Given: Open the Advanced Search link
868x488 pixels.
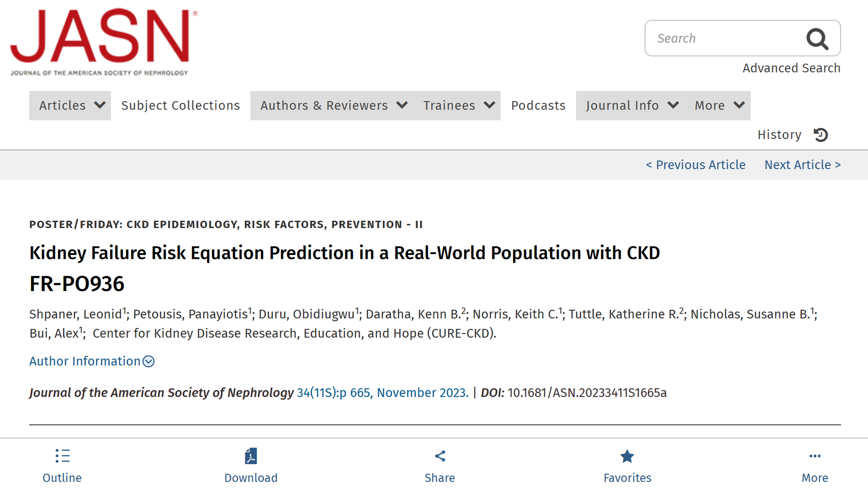Looking at the screenshot, I should [x=791, y=68].
